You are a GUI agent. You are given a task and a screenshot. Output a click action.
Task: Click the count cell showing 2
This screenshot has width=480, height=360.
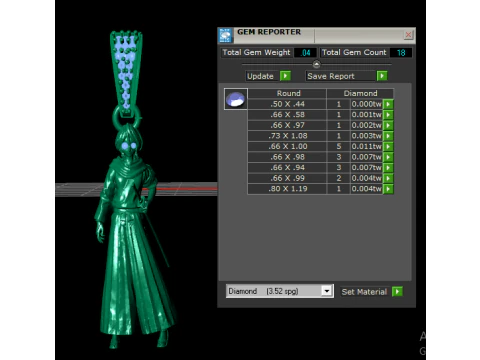[338, 178]
